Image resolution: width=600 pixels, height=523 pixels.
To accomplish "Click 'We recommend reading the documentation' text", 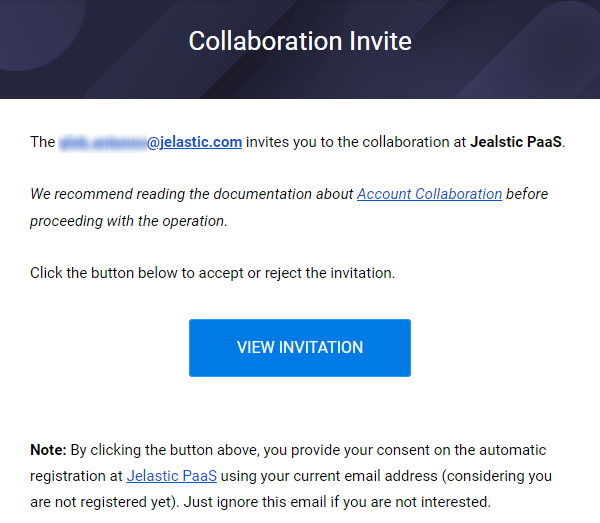I will click(x=191, y=194).
